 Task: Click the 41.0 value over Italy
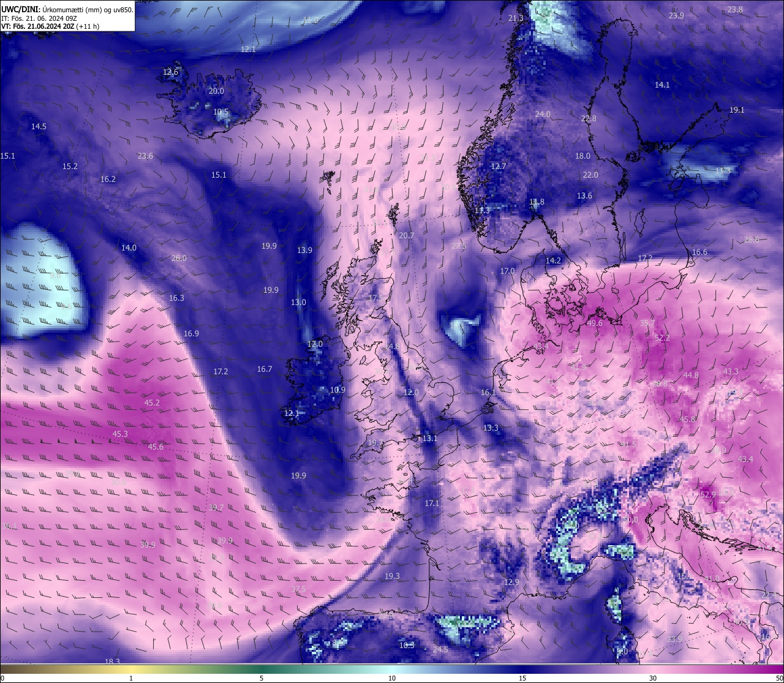(x=712, y=579)
